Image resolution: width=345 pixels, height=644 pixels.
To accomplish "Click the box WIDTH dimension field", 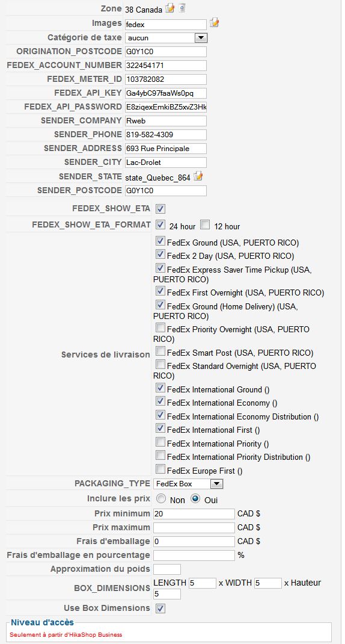I will (268, 583).
